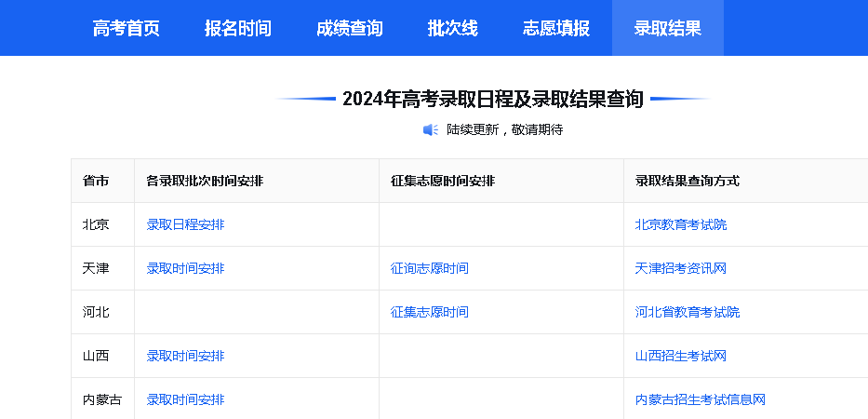Open 天津招考资讯网 link
This screenshot has width=868, height=419.
click(681, 268)
